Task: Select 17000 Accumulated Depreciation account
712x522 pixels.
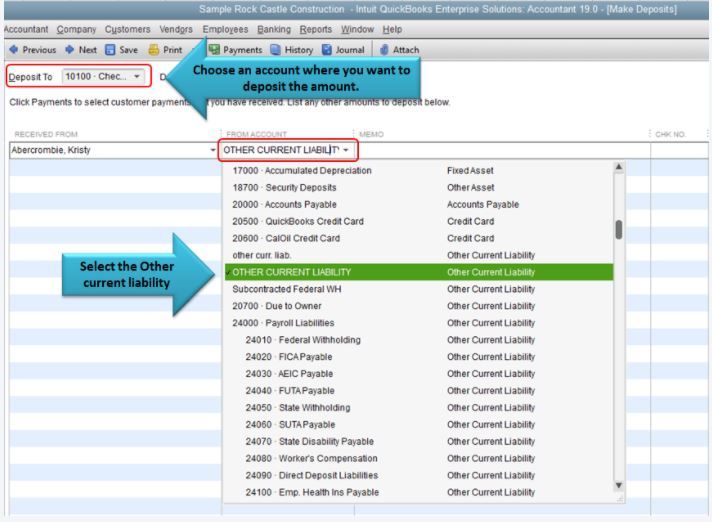Action: pyautogui.click(x=418, y=171)
